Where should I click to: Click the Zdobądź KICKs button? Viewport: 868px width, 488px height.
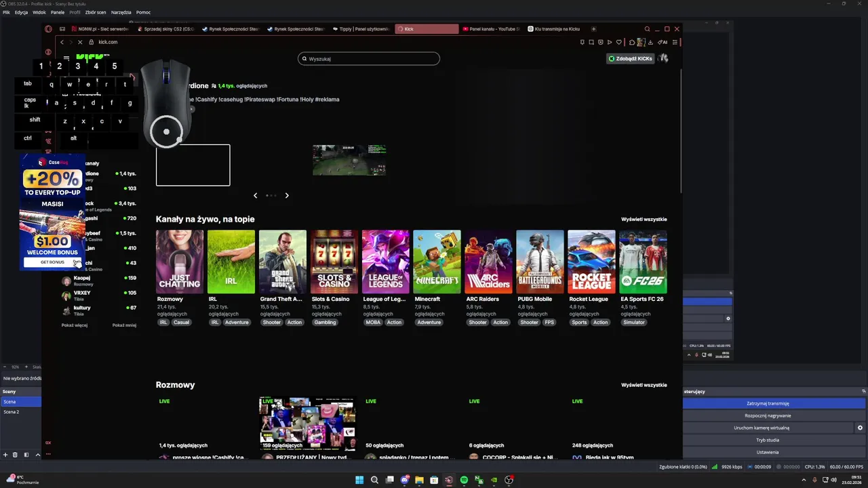coord(631,59)
